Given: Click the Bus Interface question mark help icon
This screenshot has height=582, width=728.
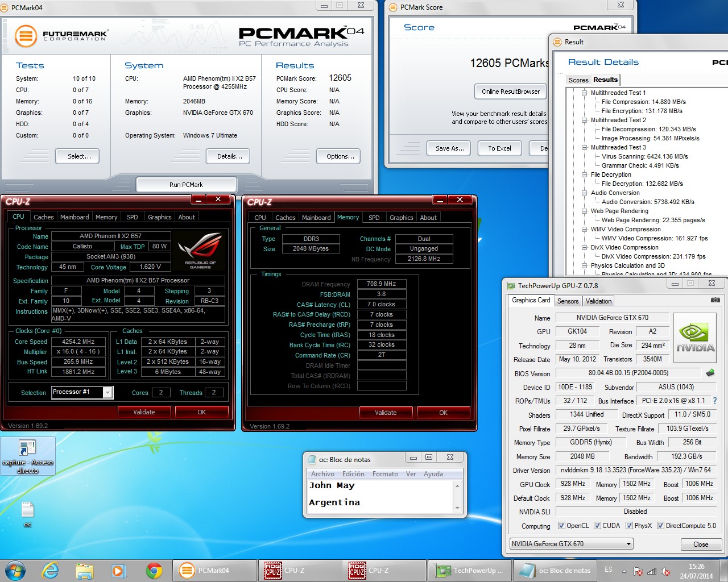Looking at the screenshot, I should click(x=715, y=401).
